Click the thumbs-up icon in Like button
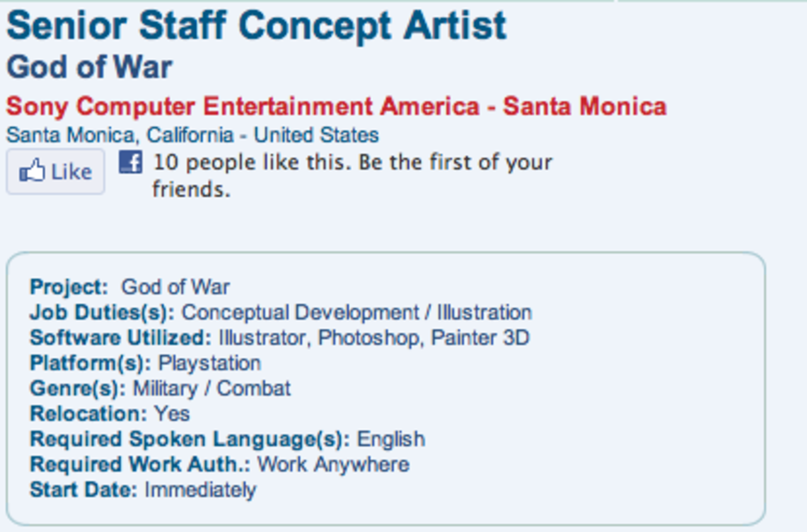This screenshot has height=532, width=807. point(32,171)
